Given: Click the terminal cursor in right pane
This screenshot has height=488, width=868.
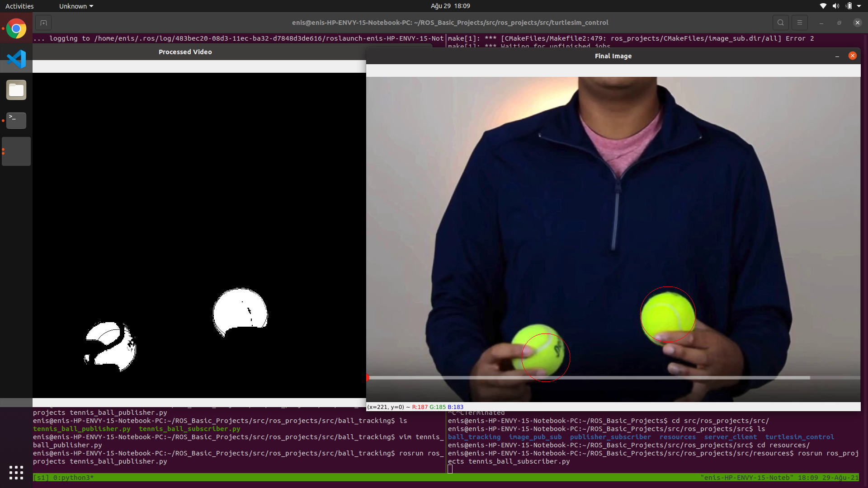Looking at the screenshot, I should (x=450, y=469).
